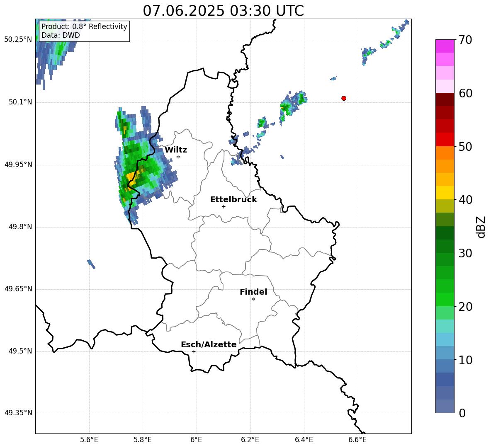Click the red dot marker on the map
The height and width of the screenshot is (448, 491).
pos(344,98)
